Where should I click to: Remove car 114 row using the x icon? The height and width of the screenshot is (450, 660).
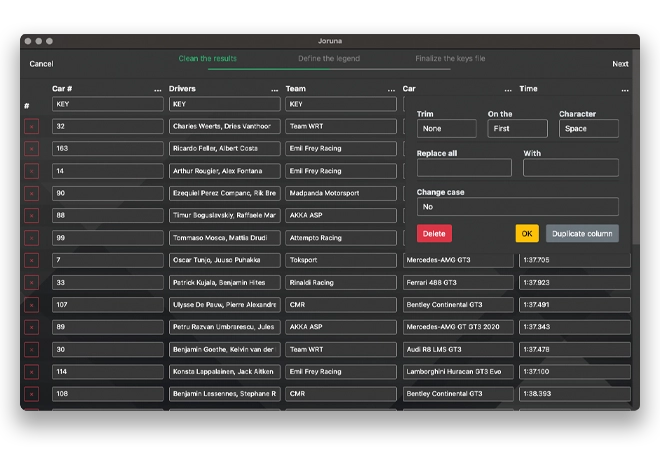31,371
